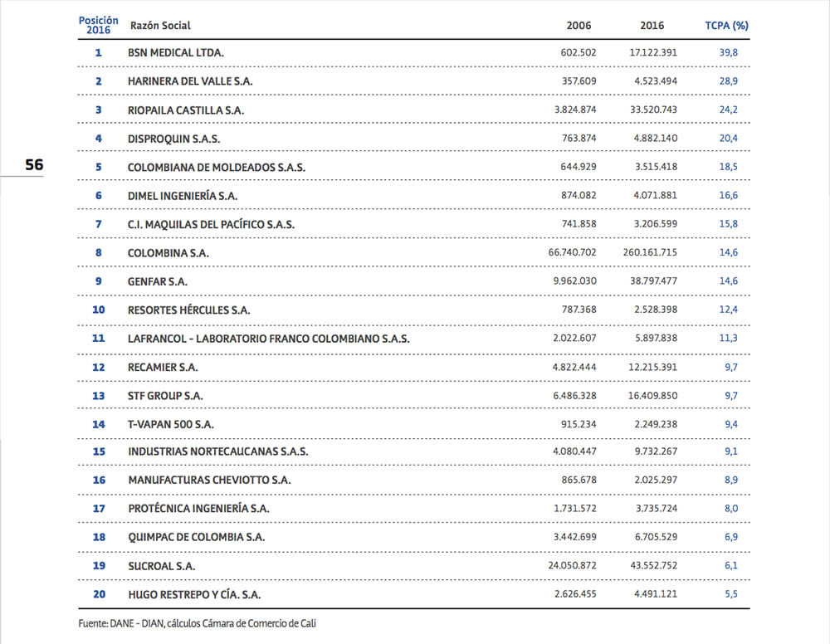Viewport: 830px width, 644px height.
Task: Click the "Posición 2016" column header
Action: 98,25
